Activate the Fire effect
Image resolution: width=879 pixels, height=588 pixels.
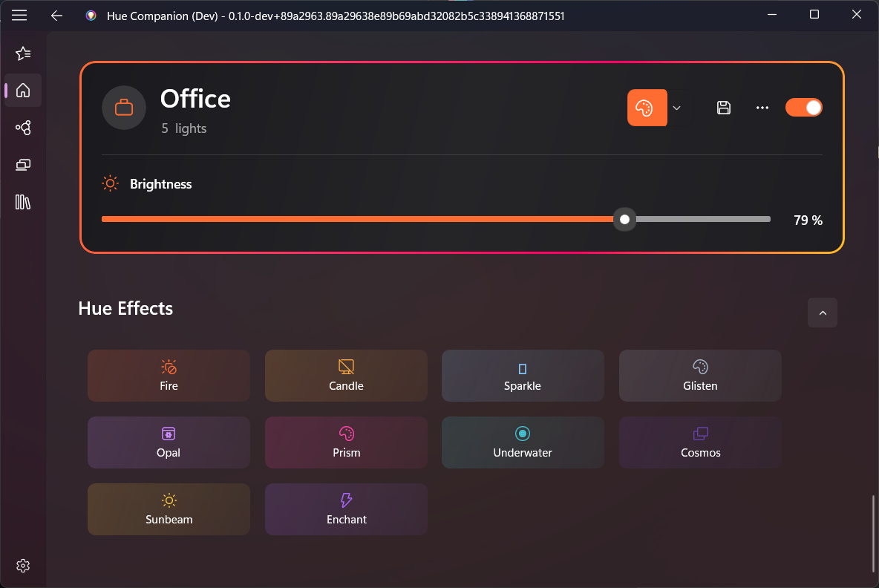click(169, 376)
